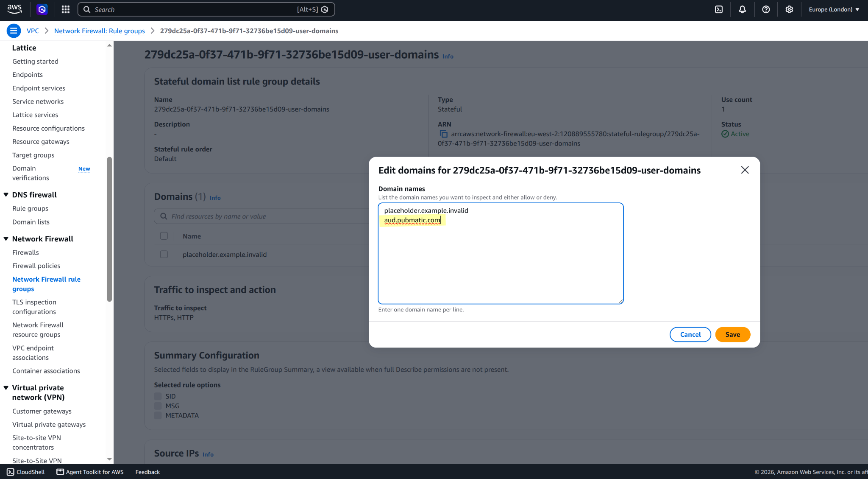Open the help question mark menu
The image size is (868, 479).
(766, 9)
